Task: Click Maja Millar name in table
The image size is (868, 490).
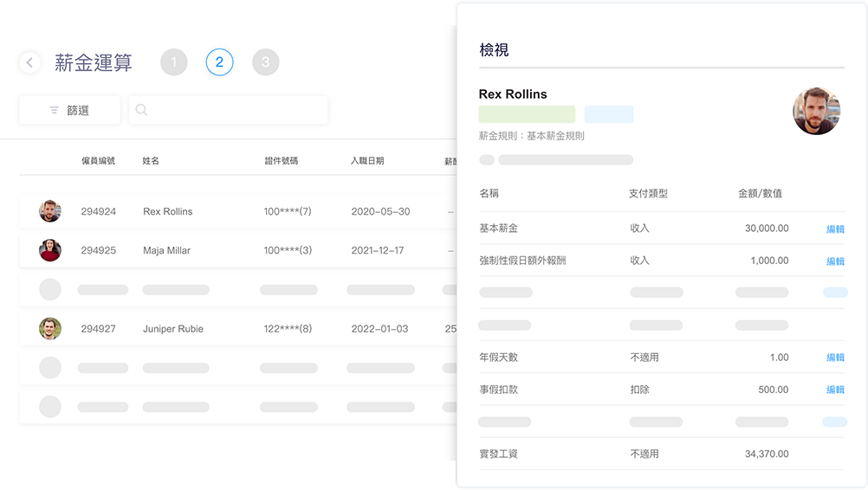Action: coord(166,250)
